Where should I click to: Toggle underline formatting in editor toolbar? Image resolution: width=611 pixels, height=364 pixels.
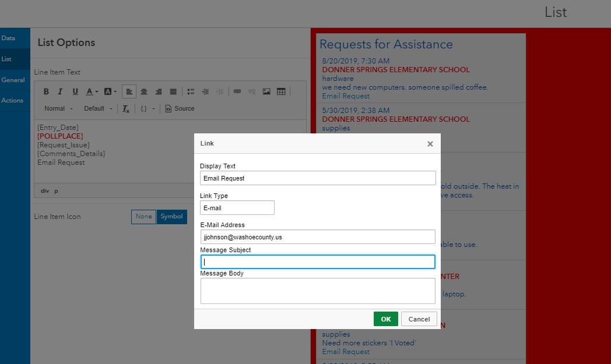(75, 91)
